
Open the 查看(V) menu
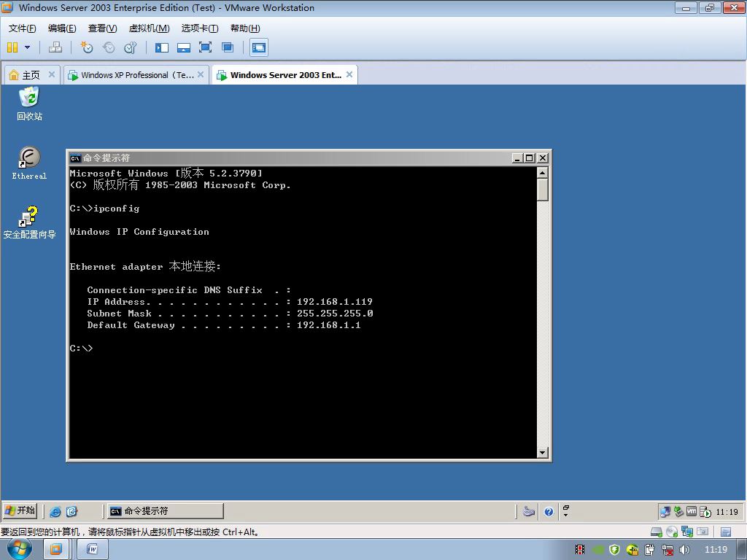point(102,28)
